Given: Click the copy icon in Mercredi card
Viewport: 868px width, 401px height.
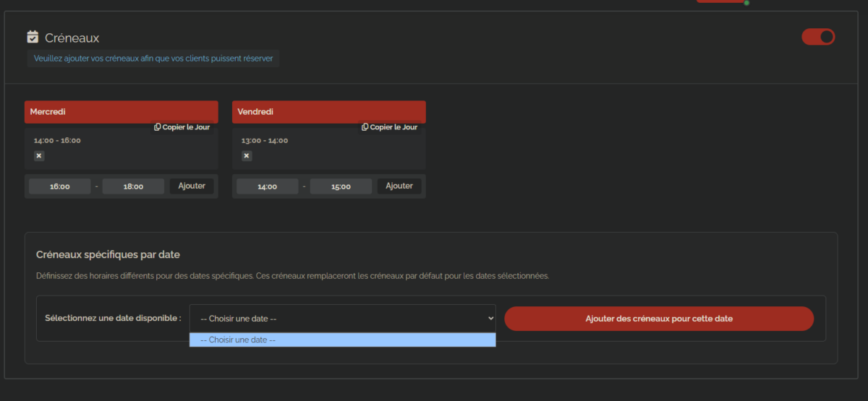Looking at the screenshot, I should click(x=158, y=127).
